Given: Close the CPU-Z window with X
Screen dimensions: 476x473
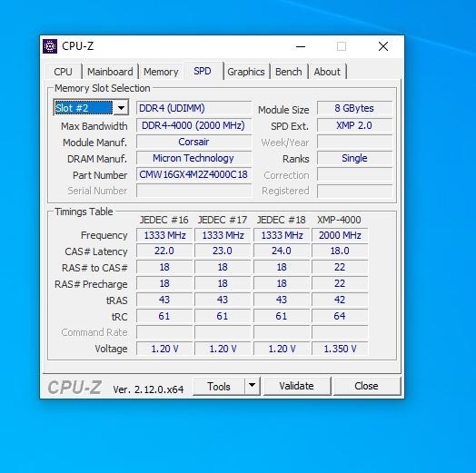Looking at the screenshot, I should (383, 46).
